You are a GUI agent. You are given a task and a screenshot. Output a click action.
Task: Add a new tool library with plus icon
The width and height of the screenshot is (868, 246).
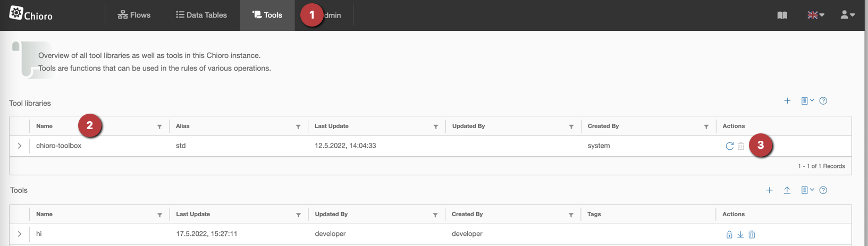click(787, 101)
